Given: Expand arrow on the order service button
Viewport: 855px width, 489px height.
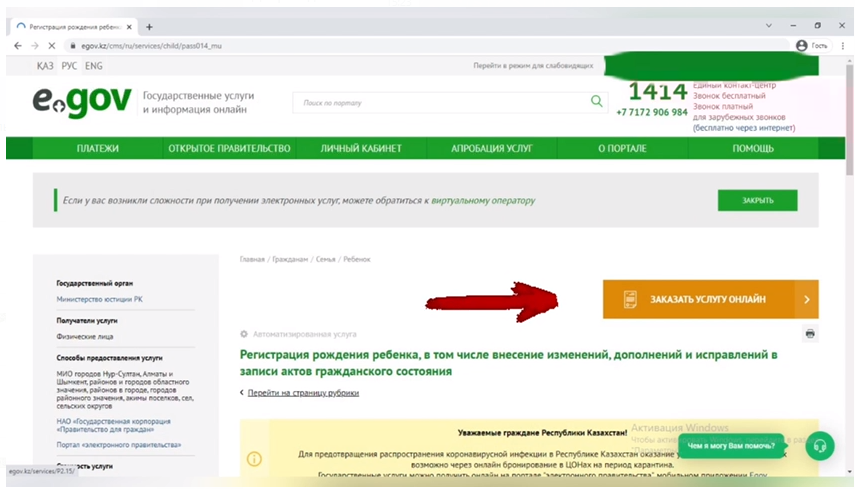Looking at the screenshot, I should 806,299.
